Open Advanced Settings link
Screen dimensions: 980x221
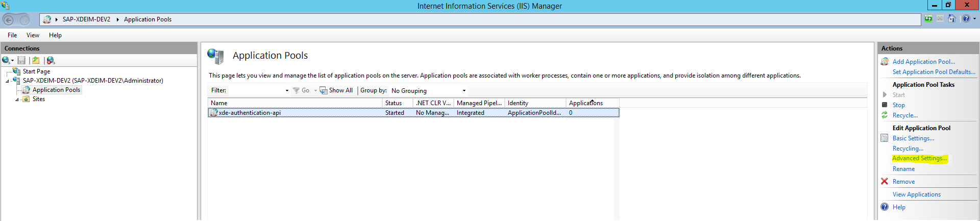(919, 158)
